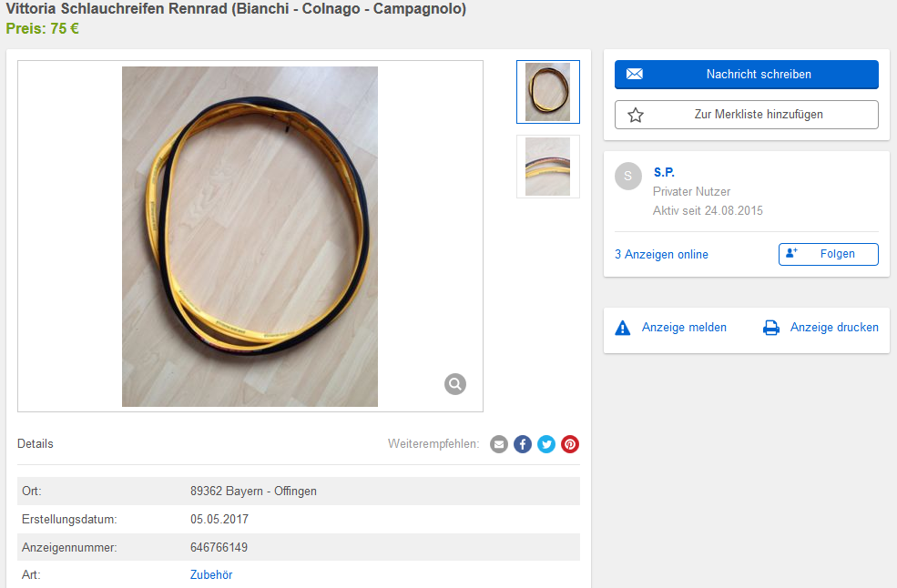Click the seller avatar circle 'S'

(x=628, y=177)
